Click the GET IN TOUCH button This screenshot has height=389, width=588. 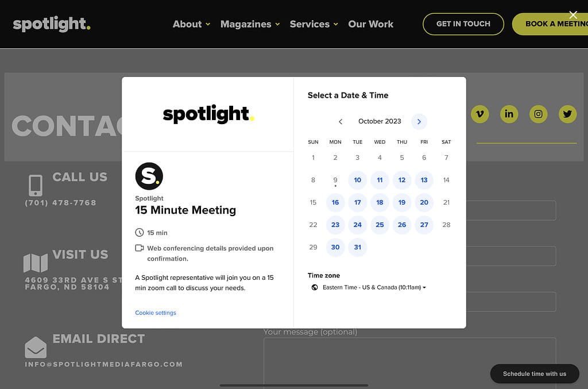point(463,24)
